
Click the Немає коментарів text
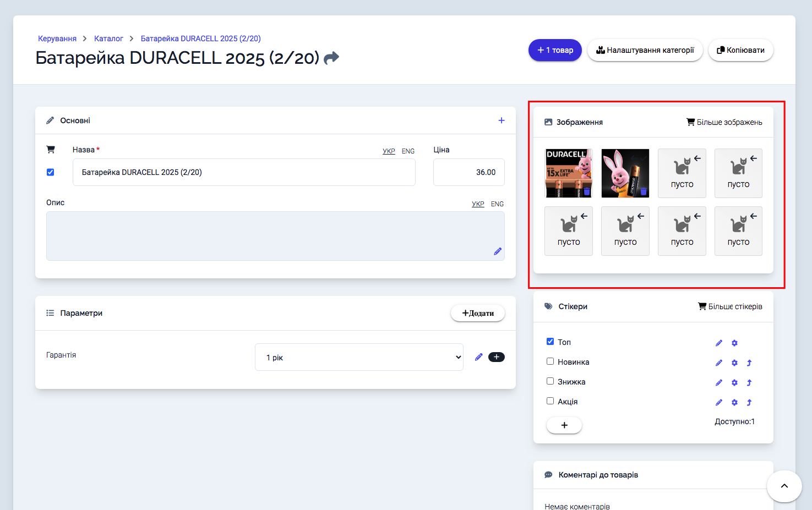point(577,506)
